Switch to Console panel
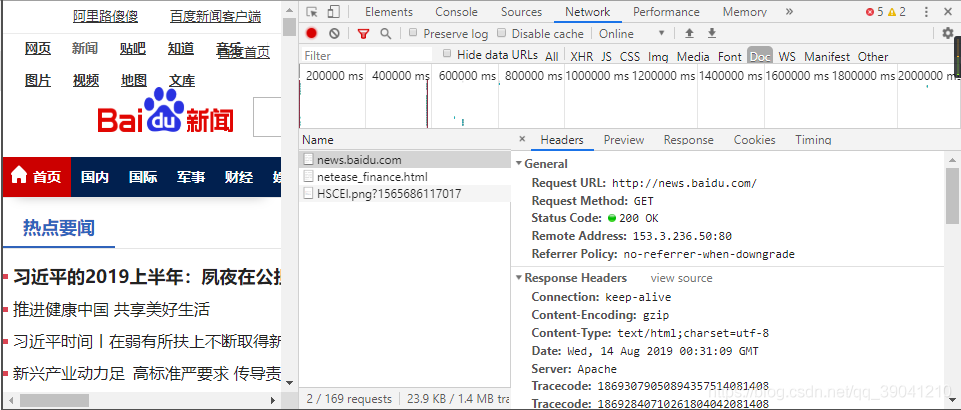This screenshot has width=961, height=410. pyautogui.click(x=456, y=12)
